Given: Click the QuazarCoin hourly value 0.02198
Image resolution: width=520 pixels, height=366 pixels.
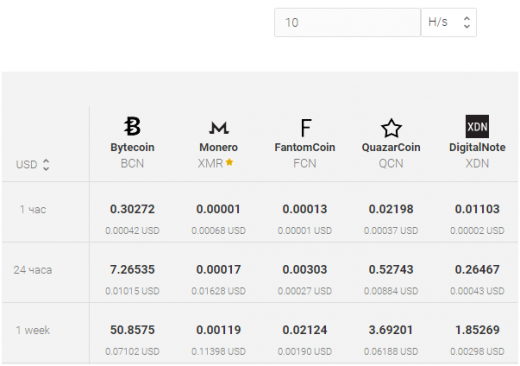Looking at the screenshot, I should pyautogui.click(x=391, y=209).
